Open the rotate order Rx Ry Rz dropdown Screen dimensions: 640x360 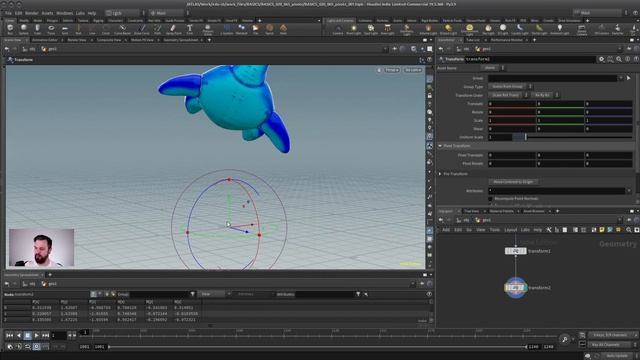tap(545, 95)
